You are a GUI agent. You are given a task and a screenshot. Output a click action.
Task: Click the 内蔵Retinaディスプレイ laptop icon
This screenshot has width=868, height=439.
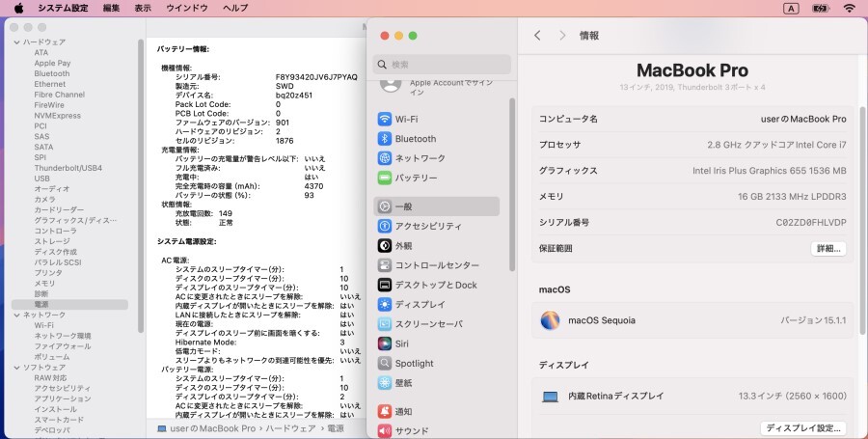550,397
